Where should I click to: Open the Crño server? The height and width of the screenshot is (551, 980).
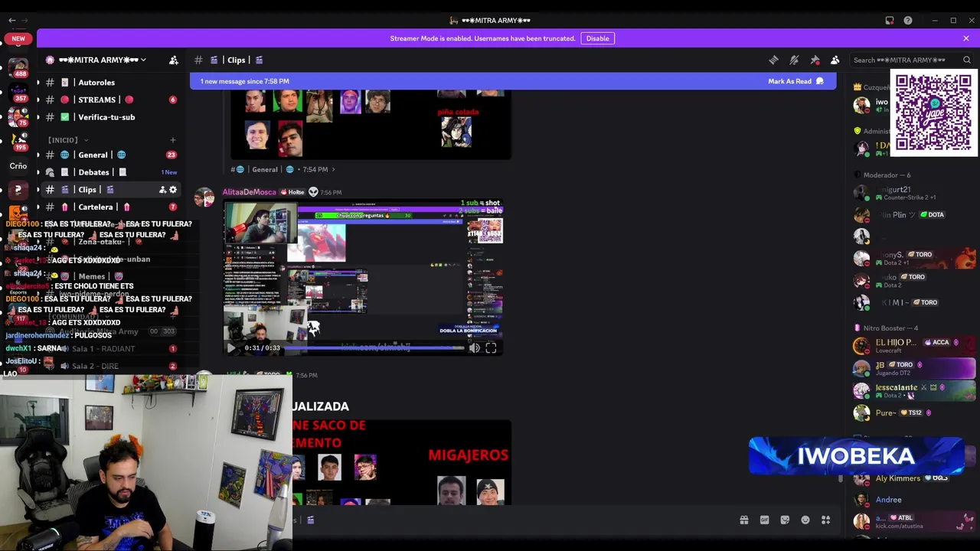(18, 165)
